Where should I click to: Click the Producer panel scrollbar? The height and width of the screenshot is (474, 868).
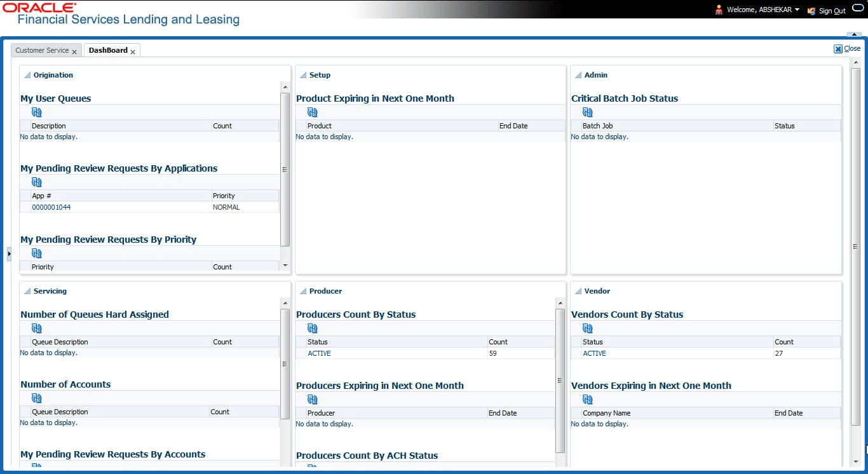coord(560,381)
